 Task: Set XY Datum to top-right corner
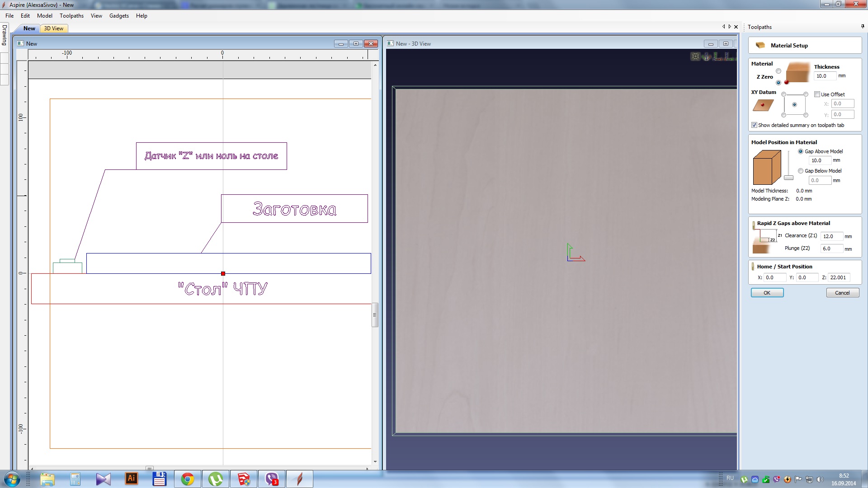click(x=806, y=94)
